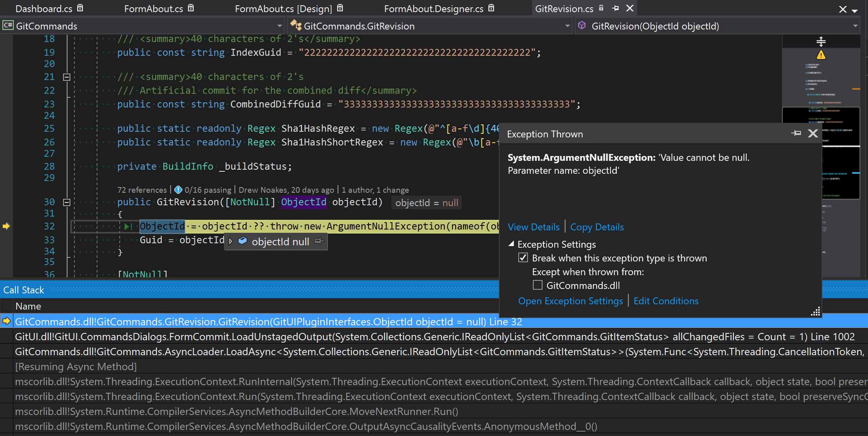Viewport: 868px width, 436px height.
Task: Uncheck Break when this exception type is thrown
Action: 523,257
